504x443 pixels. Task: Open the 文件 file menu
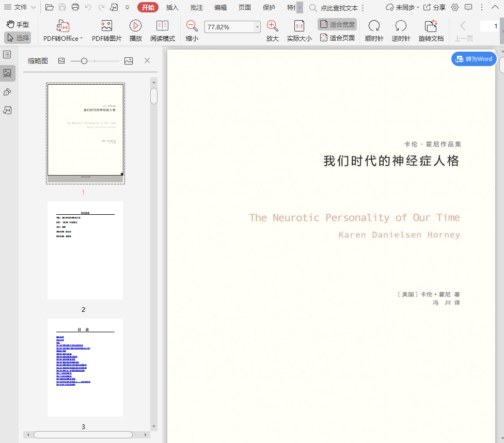tap(20, 7)
